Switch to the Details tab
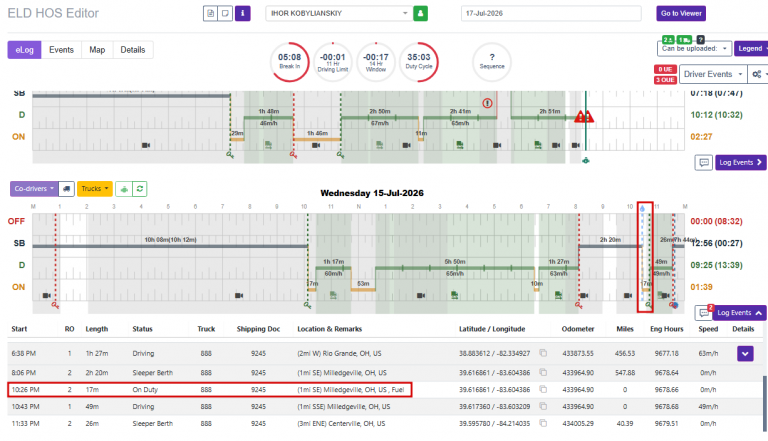This screenshot has height=441, width=768. point(133,50)
